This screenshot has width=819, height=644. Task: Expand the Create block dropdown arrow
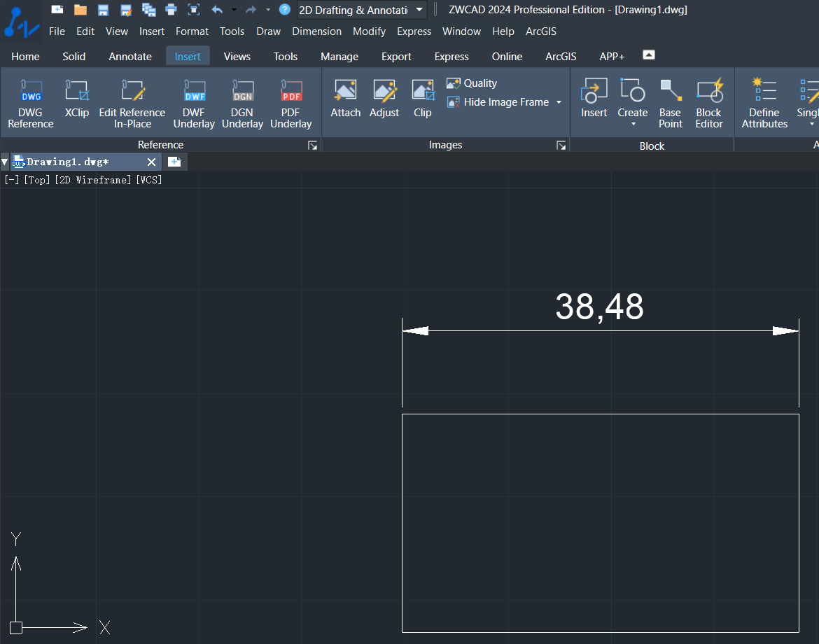pos(633,125)
